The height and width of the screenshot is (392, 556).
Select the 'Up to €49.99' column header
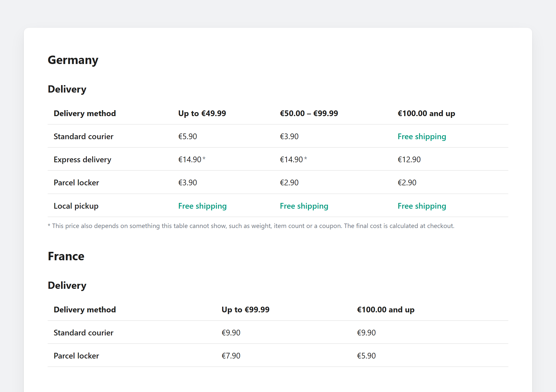[x=202, y=113]
